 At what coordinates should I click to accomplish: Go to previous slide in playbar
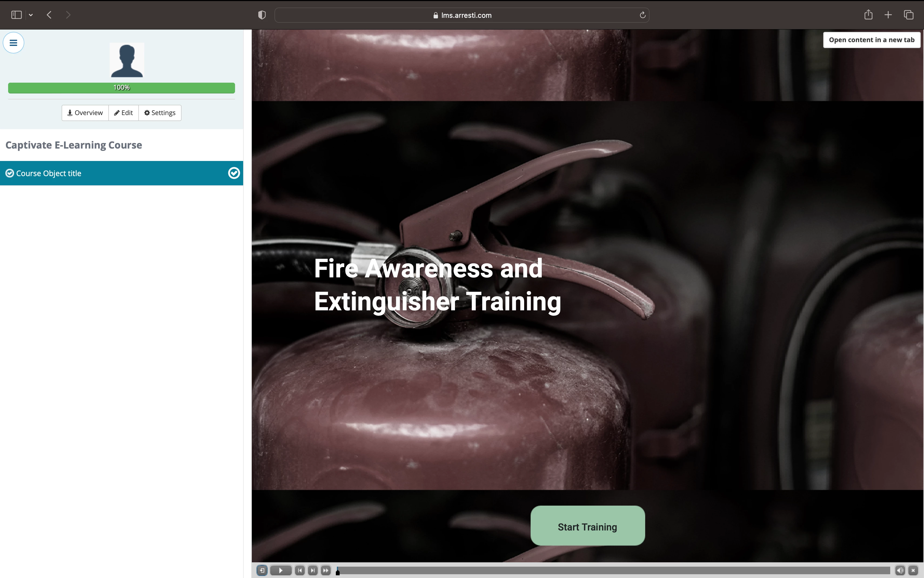[x=300, y=570]
